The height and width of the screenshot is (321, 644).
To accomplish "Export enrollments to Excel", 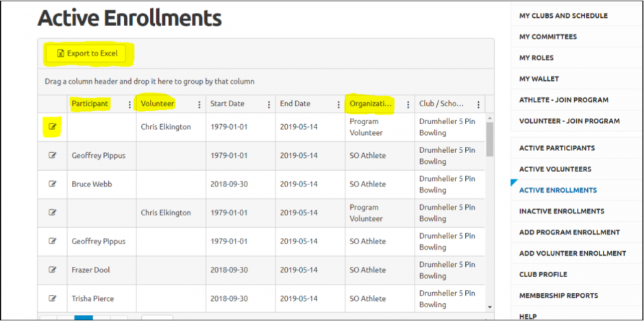I will coord(86,53).
